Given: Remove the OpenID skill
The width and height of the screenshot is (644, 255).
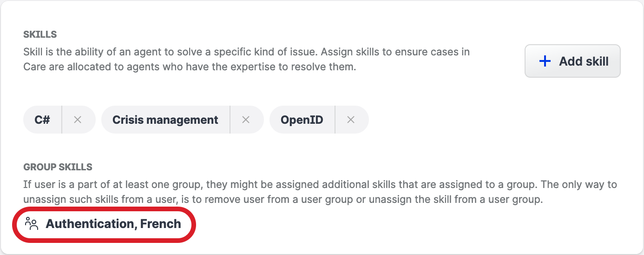Looking at the screenshot, I should click(351, 120).
